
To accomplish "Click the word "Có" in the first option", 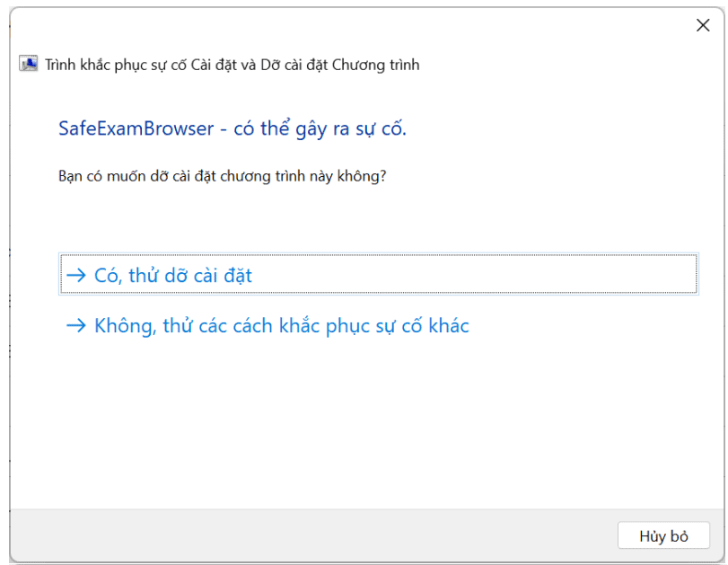I will [107, 275].
